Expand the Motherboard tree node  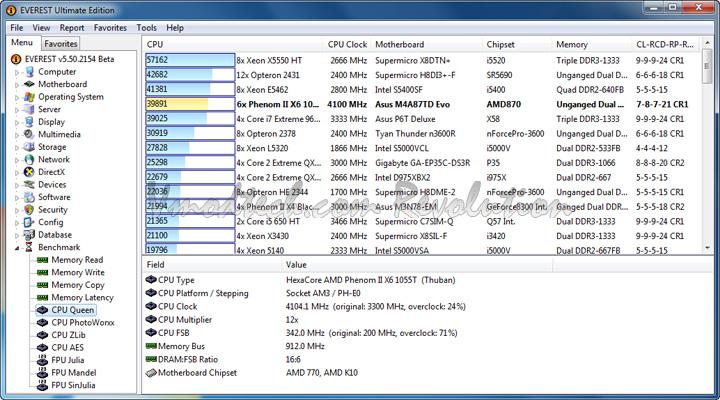tap(17, 85)
